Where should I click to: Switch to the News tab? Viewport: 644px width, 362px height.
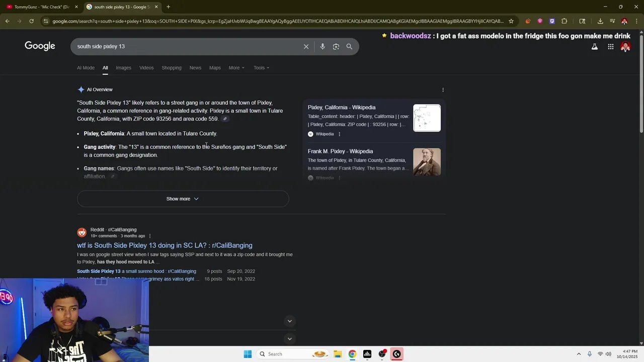coord(195,68)
